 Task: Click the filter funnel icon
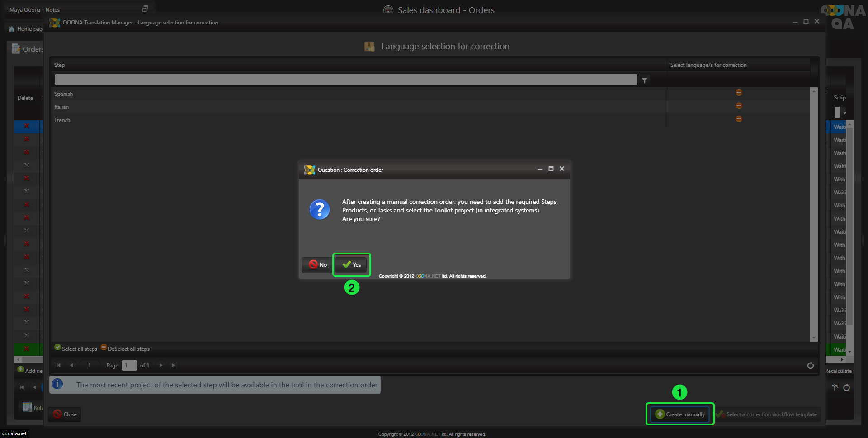[x=645, y=80]
